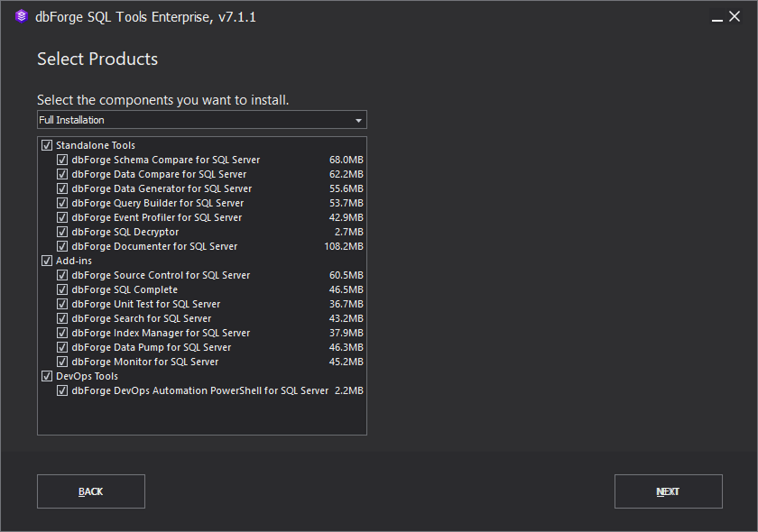
Task: Toggle dbForge Query Builder for SQL Server checkbox
Action: click(62, 204)
